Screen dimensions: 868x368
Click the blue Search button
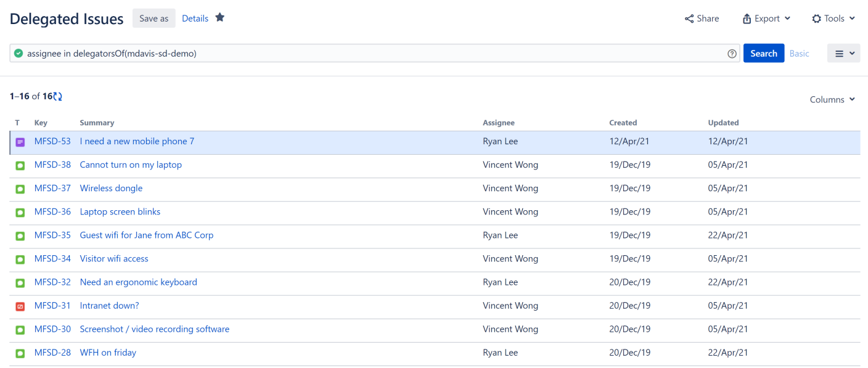763,54
